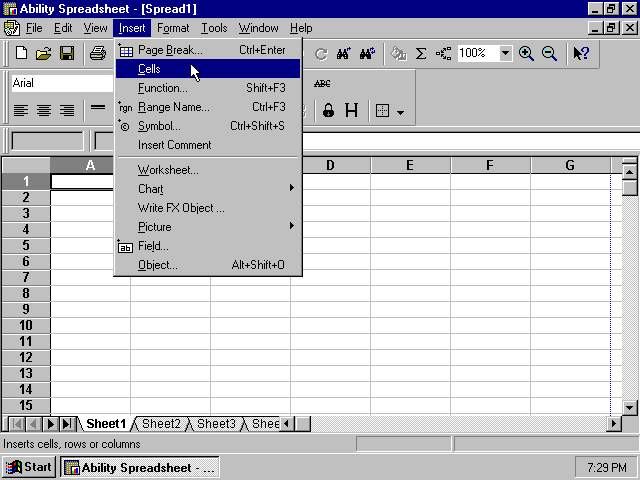Open the borders dropdown arrow
The width and height of the screenshot is (640, 480).
tap(400, 112)
